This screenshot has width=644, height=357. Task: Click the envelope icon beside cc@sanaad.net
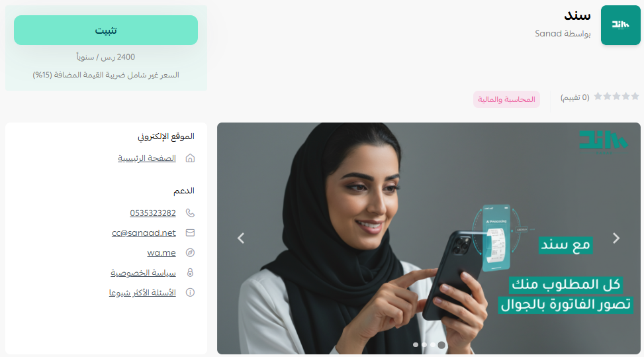[190, 233]
